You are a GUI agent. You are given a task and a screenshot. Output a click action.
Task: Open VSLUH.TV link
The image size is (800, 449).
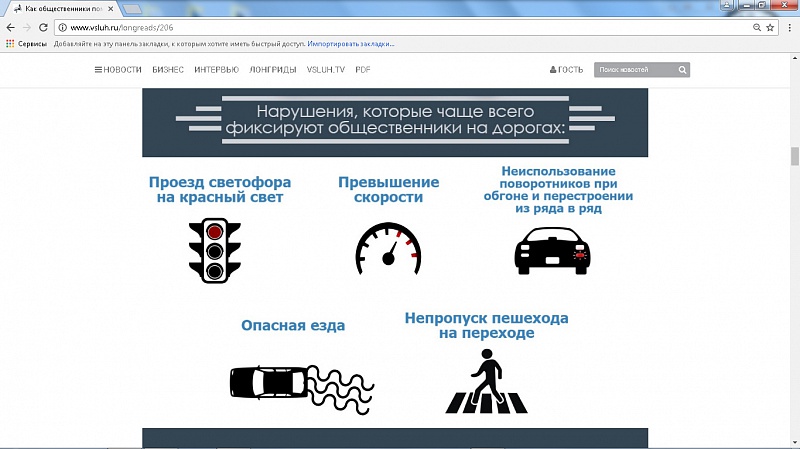pos(325,70)
